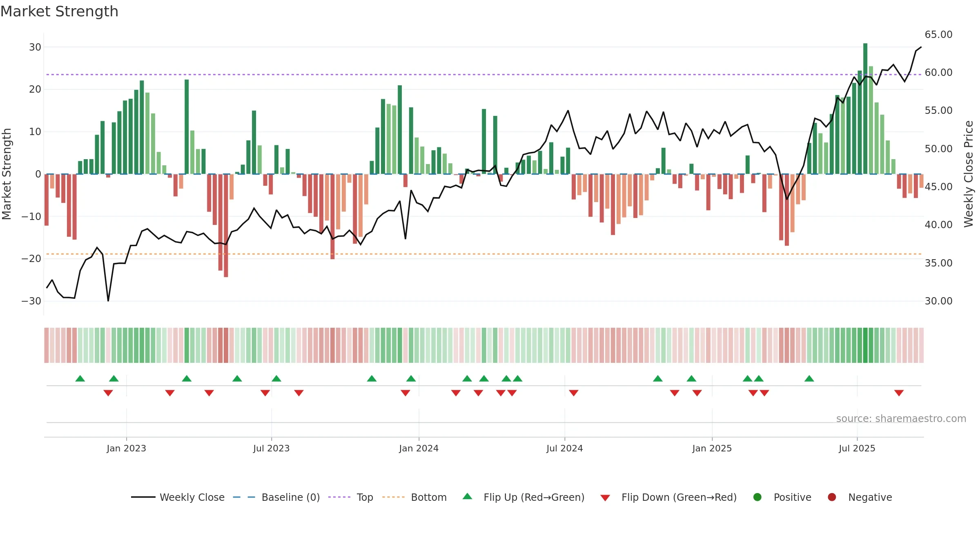
Task: Select the Jul 2023 axis label
Action: 271,448
